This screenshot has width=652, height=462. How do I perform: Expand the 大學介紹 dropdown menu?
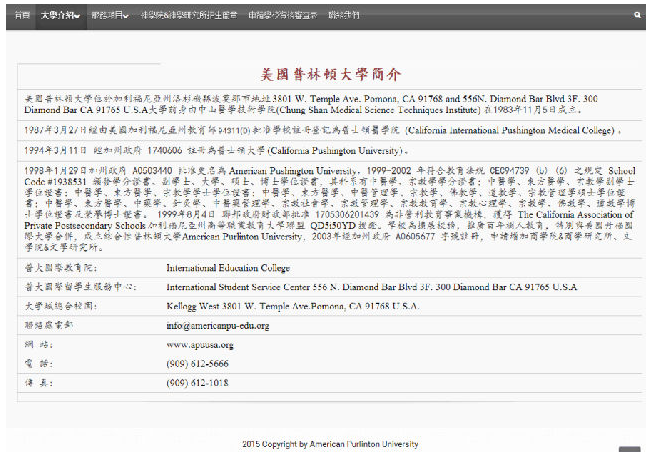[61, 15]
